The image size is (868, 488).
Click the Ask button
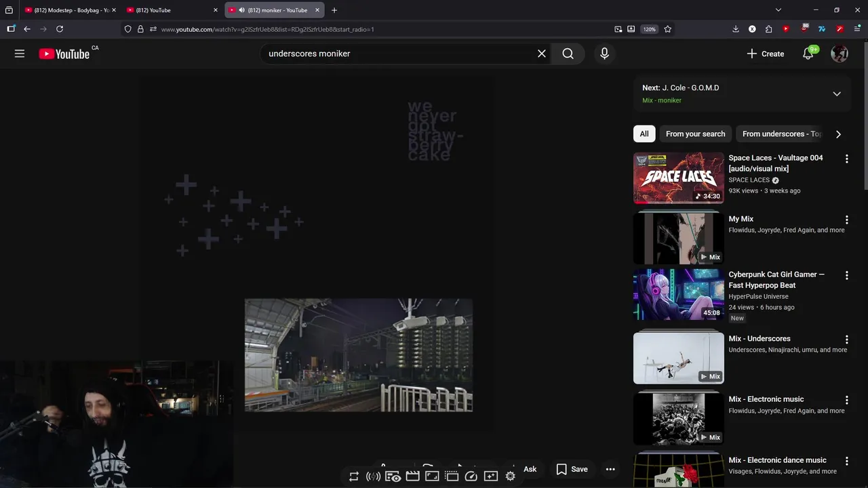(x=530, y=469)
